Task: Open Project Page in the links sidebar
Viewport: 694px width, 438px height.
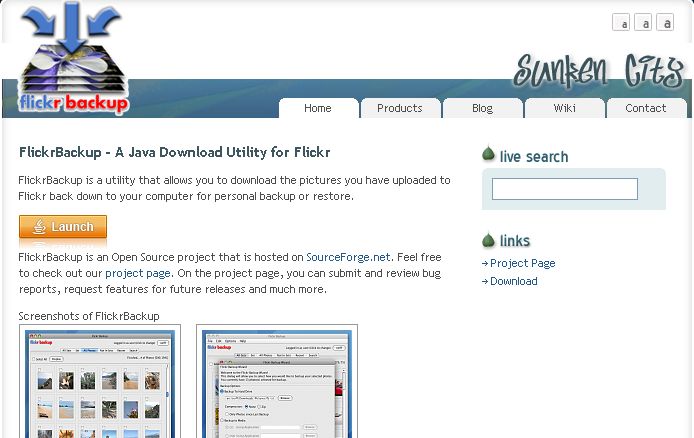Action: [522, 263]
